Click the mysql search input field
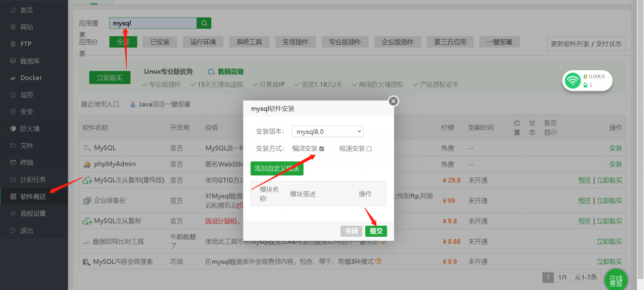Screen dimensions: 644x290 coord(151,23)
